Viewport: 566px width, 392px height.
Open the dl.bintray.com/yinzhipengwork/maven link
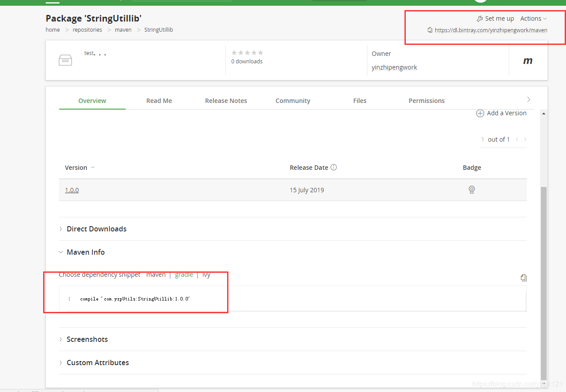click(x=491, y=30)
